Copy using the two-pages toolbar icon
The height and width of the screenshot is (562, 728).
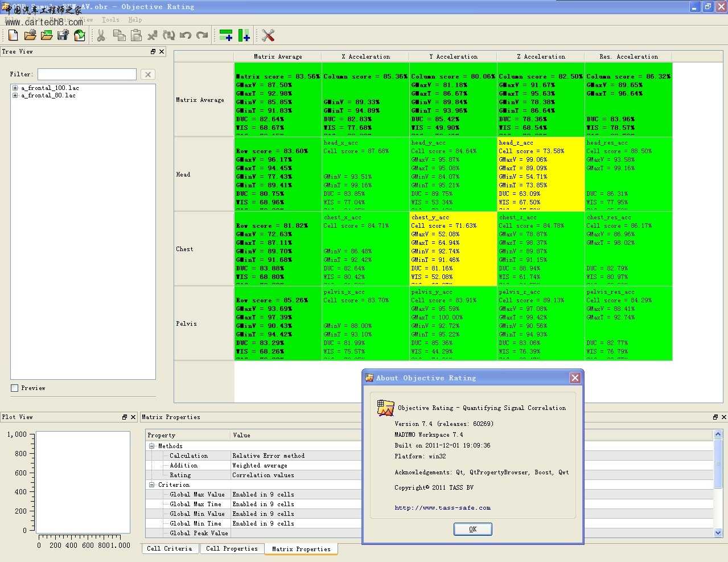(x=120, y=35)
